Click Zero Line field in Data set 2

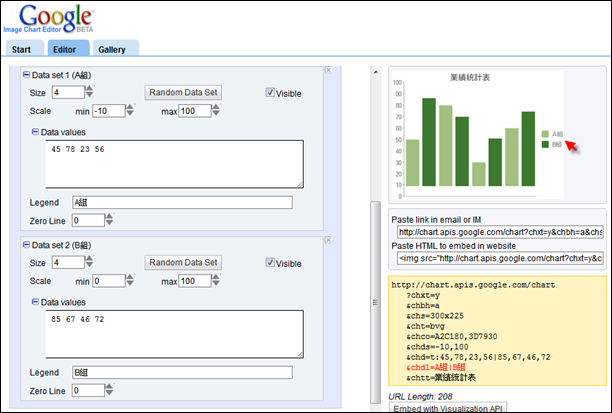[x=88, y=390]
